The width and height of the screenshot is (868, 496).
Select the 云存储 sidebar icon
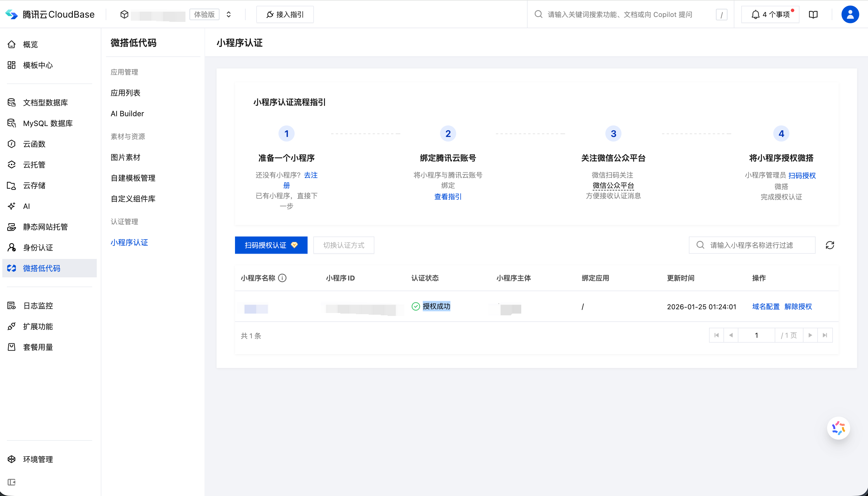click(x=11, y=185)
